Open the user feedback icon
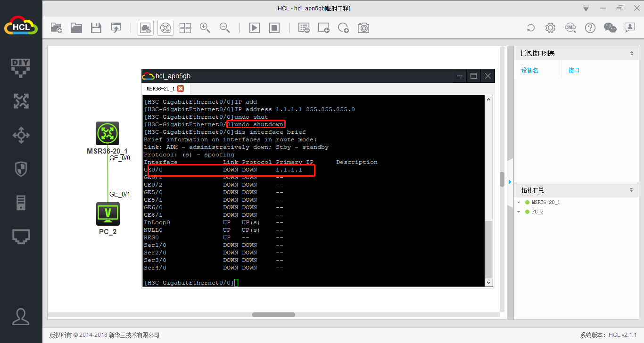Viewport: 644px width, 343px height. coord(630,28)
